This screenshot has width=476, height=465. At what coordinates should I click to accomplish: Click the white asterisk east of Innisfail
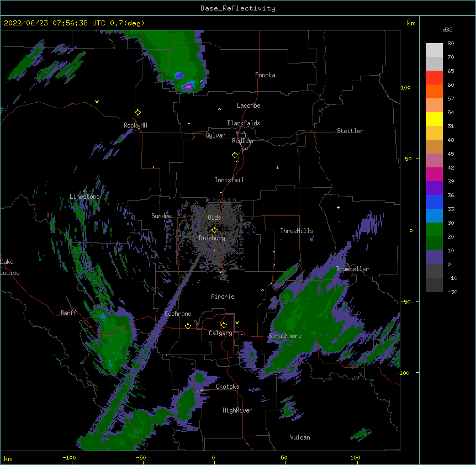tap(277, 167)
